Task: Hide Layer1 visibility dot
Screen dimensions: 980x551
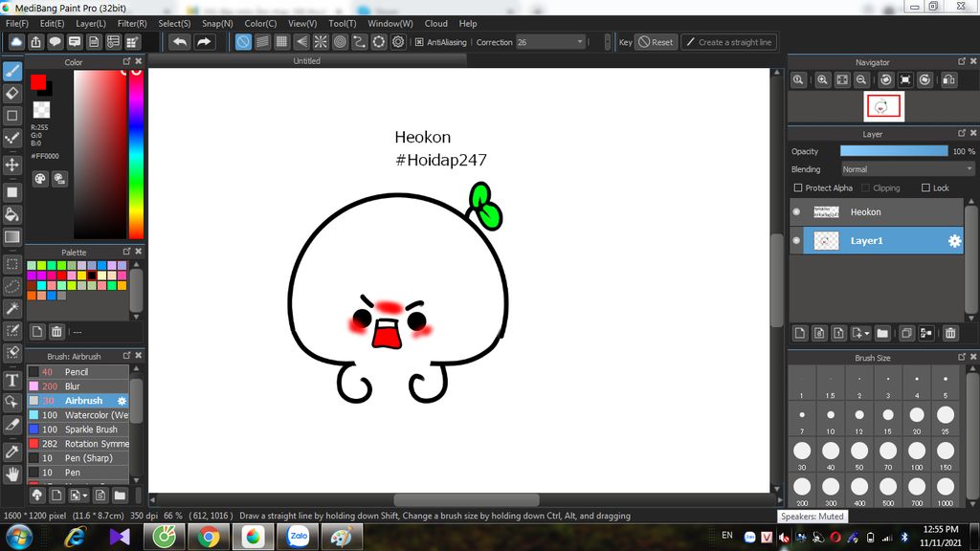Action: point(796,240)
